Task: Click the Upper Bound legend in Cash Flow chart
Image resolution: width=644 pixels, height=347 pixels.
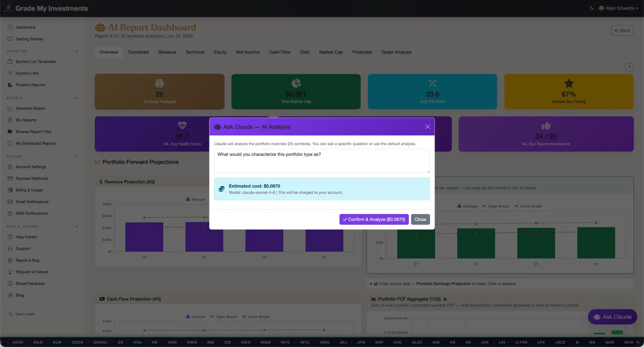Action: coord(223,317)
